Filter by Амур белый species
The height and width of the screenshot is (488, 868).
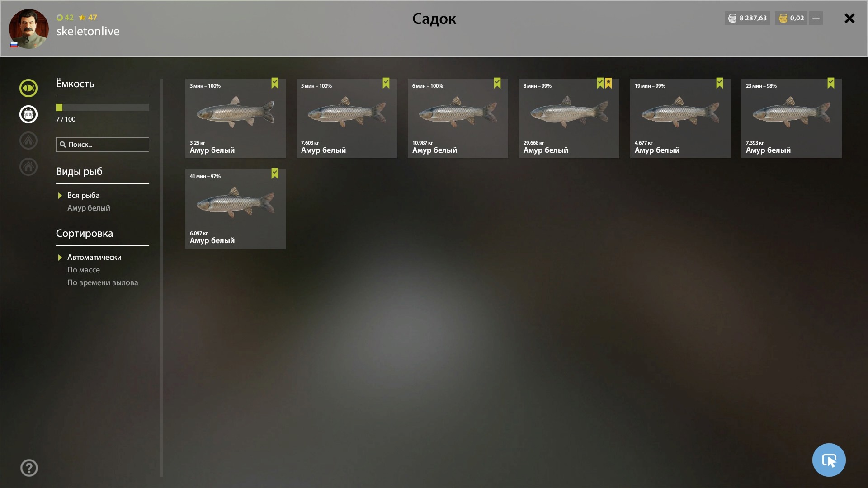click(89, 208)
